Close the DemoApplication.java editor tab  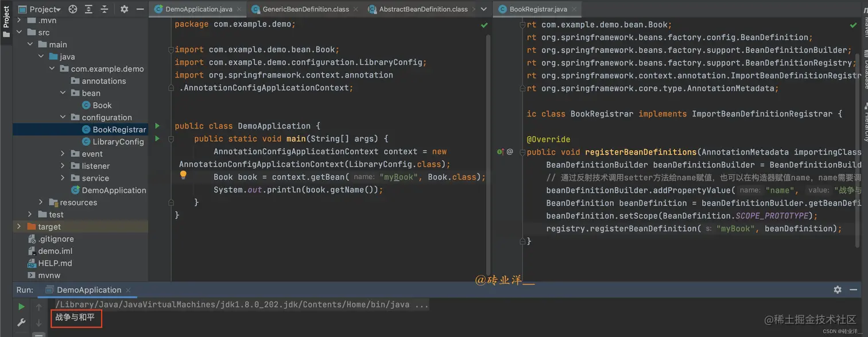[x=239, y=9]
